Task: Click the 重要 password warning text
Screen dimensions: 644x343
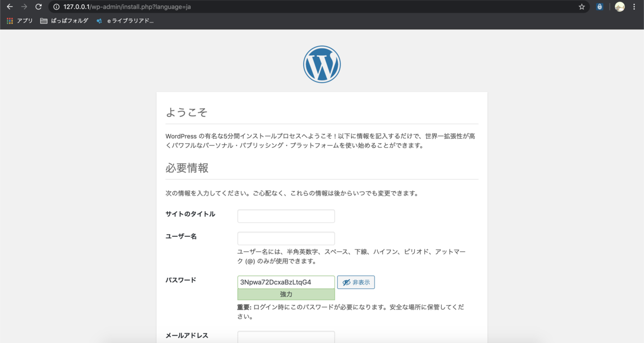Action: (351, 312)
